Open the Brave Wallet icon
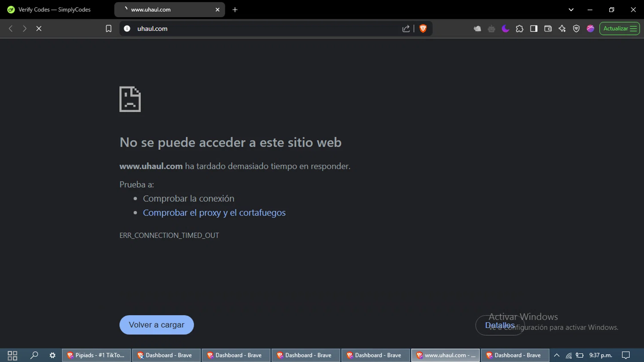 coord(548,28)
